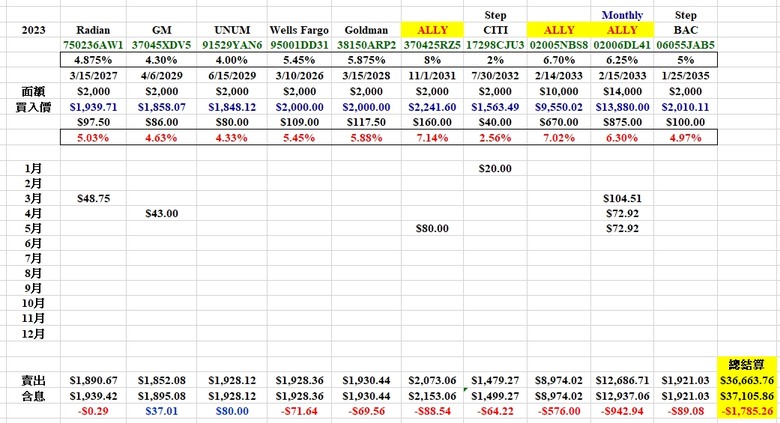
Task: Click gain cell $37.01
Action: (161, 412)
